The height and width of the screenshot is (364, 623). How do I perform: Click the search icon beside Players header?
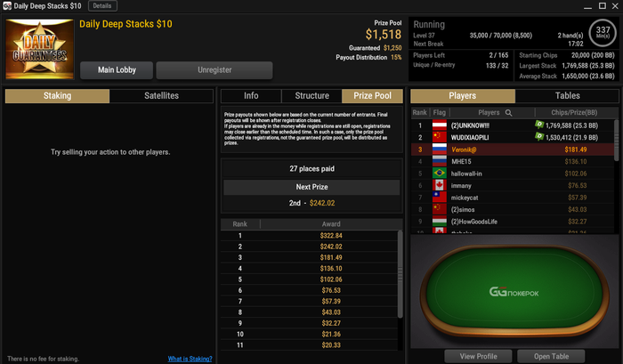pos(508,113)
